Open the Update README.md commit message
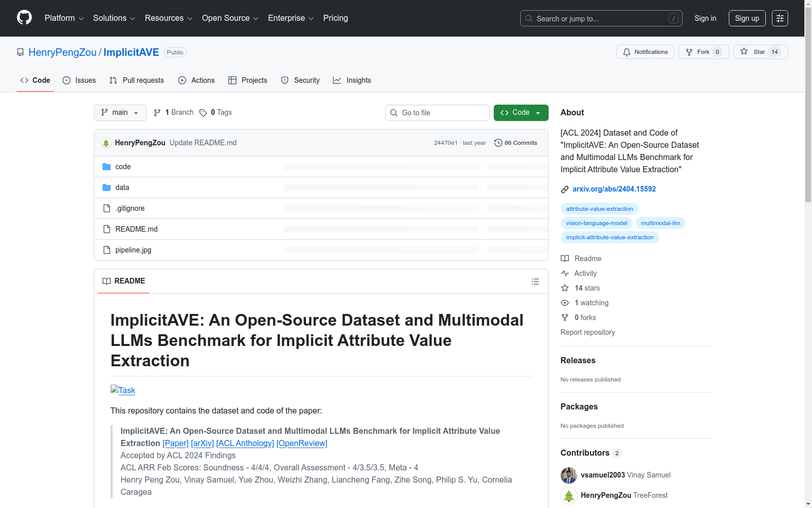The width and height of the screenshot is (812, 508). click(203, 143)
